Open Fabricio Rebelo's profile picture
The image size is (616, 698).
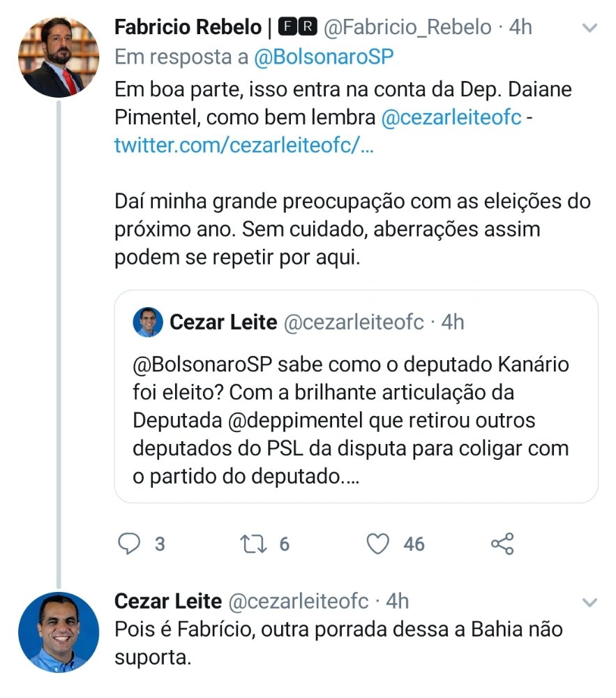click(59, 58)
